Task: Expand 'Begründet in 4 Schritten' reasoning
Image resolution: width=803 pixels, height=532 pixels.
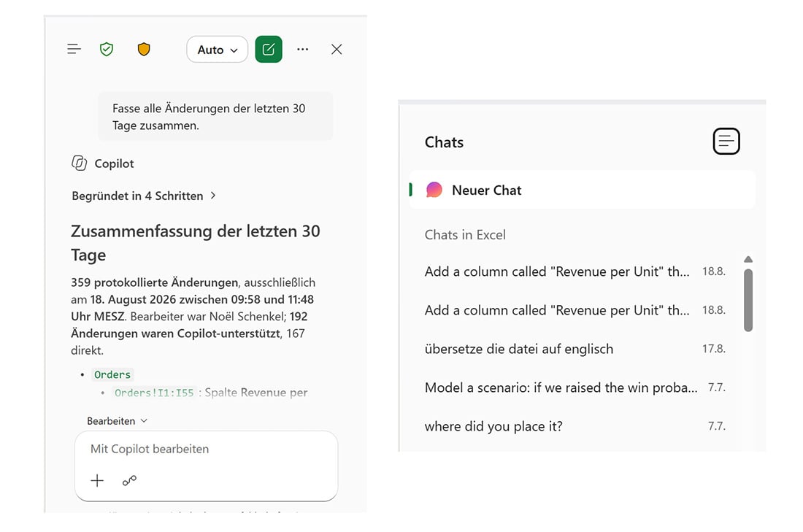Action: pyautogui.click(x=144, y=196)
